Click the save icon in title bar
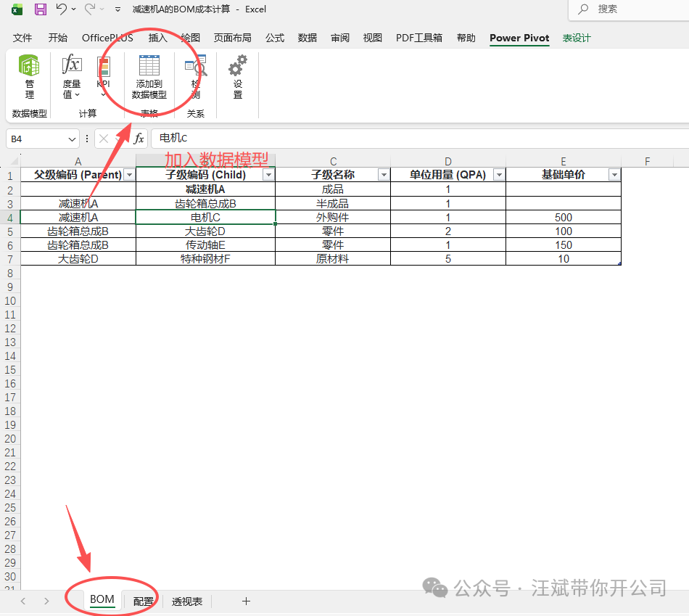Viewport: 689px width, 616px height. (x=41, y=9)
